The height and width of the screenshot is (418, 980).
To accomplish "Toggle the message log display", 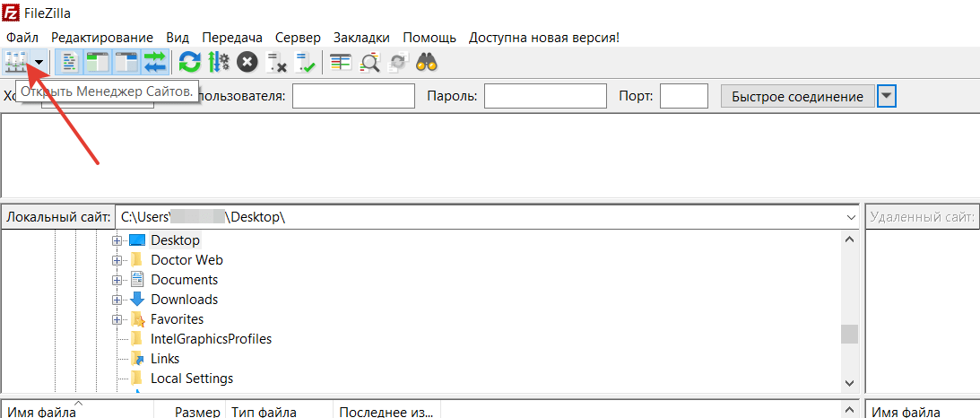I will (x=69, y=62).
